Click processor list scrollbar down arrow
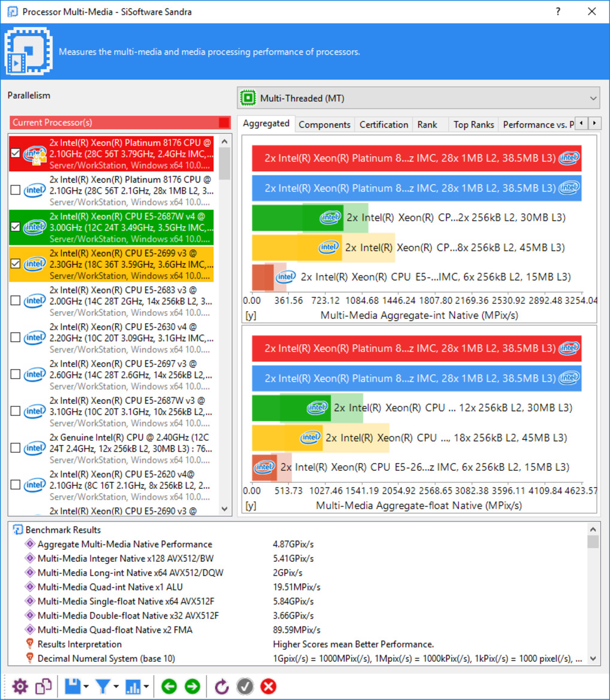 pyautogui.click(x=224, y=509)
